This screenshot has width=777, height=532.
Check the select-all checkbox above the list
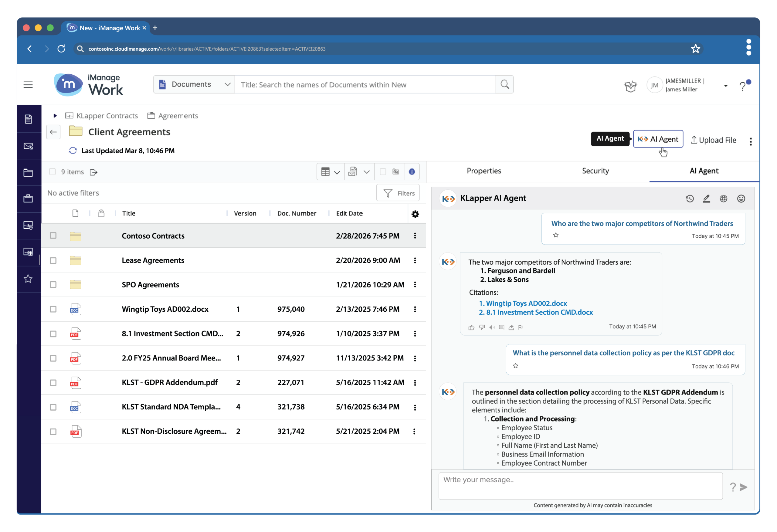click(x=53, y=171)
